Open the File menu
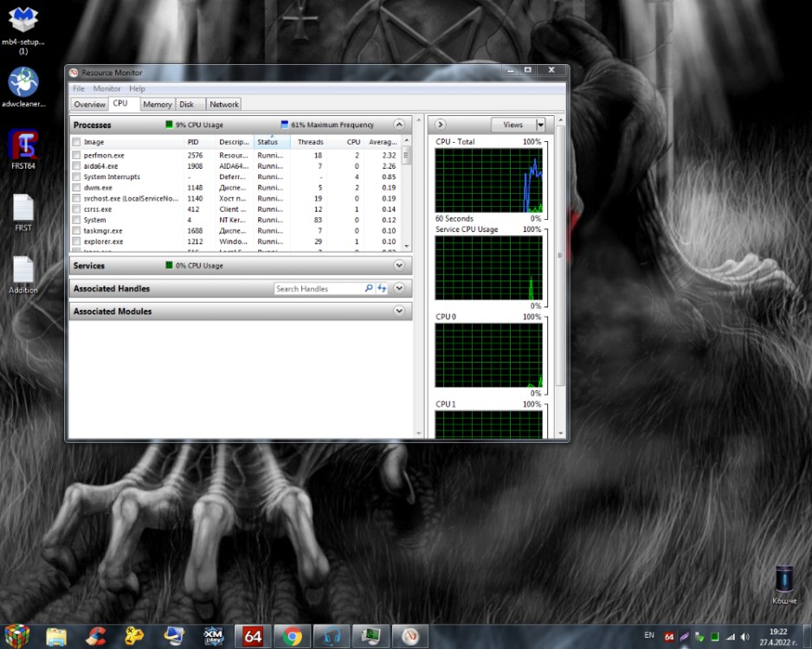This screenshot has height=649, width=812. 79,88
